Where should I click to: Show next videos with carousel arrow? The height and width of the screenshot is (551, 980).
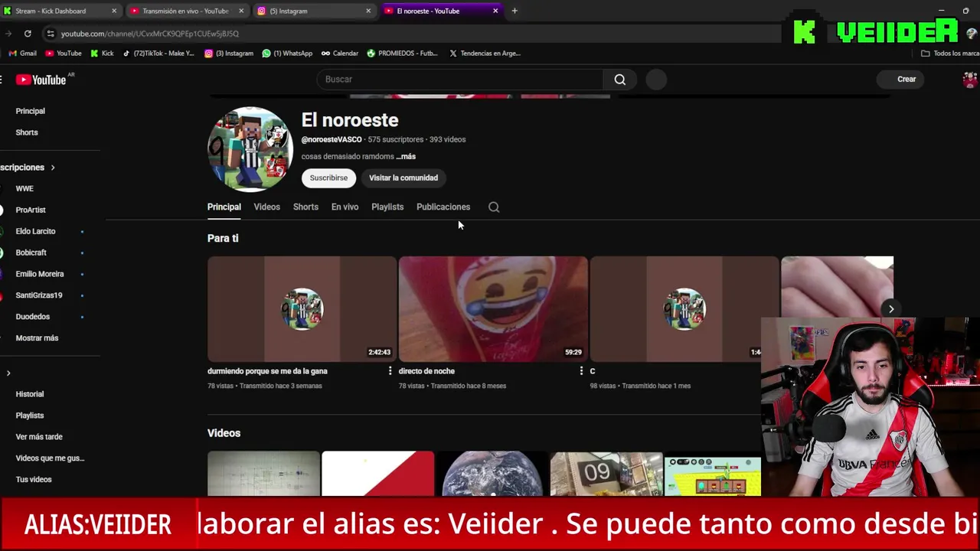891,309
